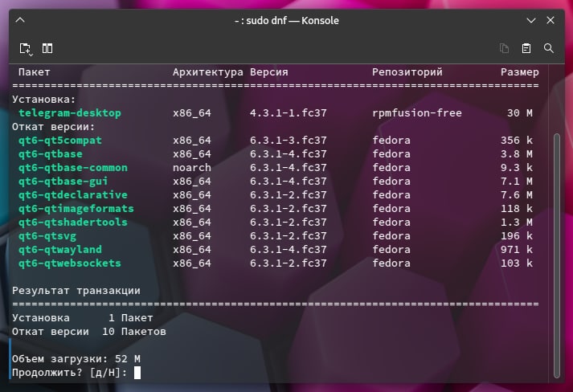573x392 pixels.
Task: Click the Откат версии 10 Пакетов summary
Action: pyautogui.click(x=89, y=332)
